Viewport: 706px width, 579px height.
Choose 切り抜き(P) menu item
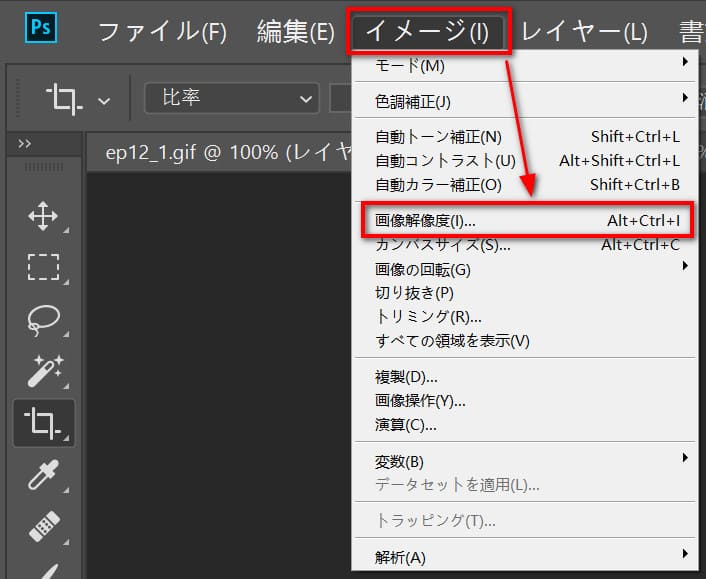525,293
